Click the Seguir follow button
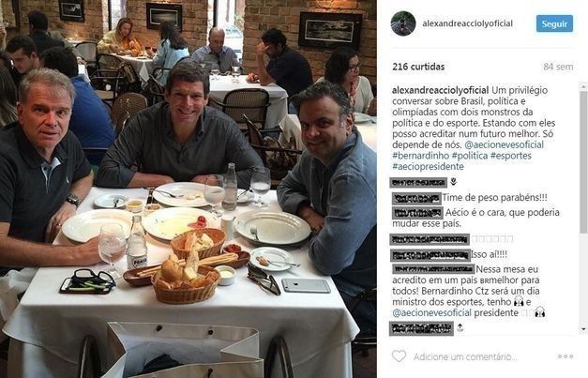This screenshot has width=588, height=378. [554, 23]
